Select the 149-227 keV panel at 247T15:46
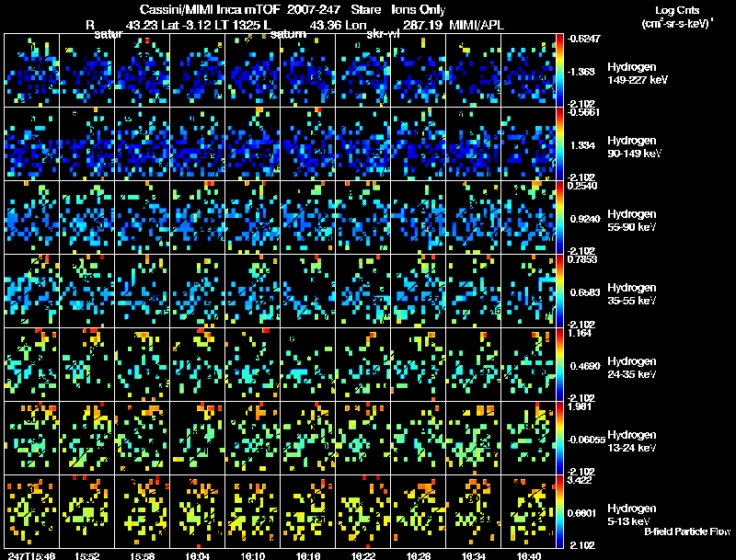Screen dimensions: 736x560 [x=32, y=71]
